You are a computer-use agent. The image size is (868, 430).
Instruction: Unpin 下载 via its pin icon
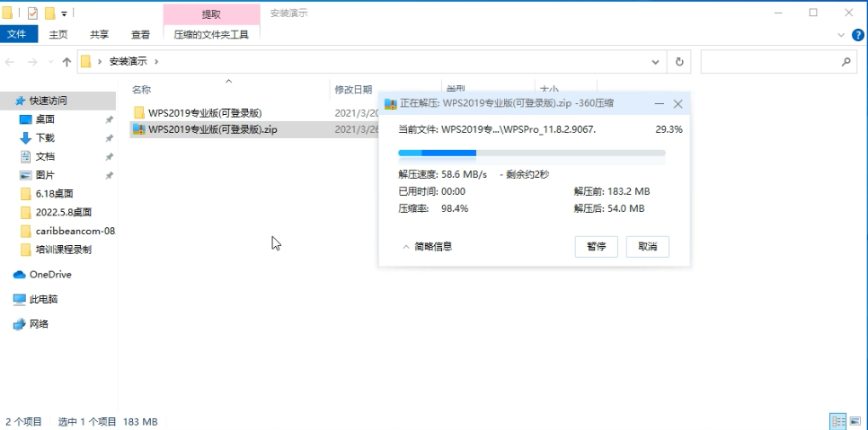[x=109, y=138]
